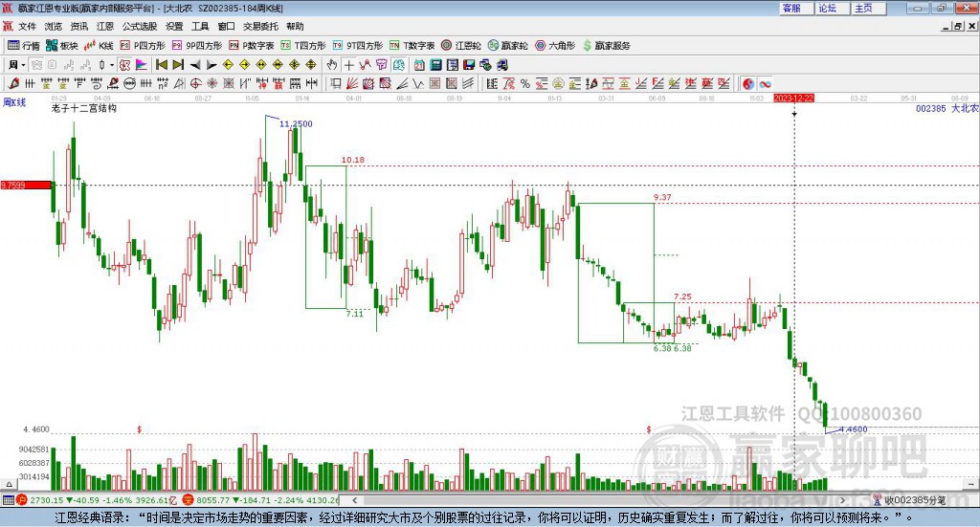Open the 设置 menu

[174, 26]
